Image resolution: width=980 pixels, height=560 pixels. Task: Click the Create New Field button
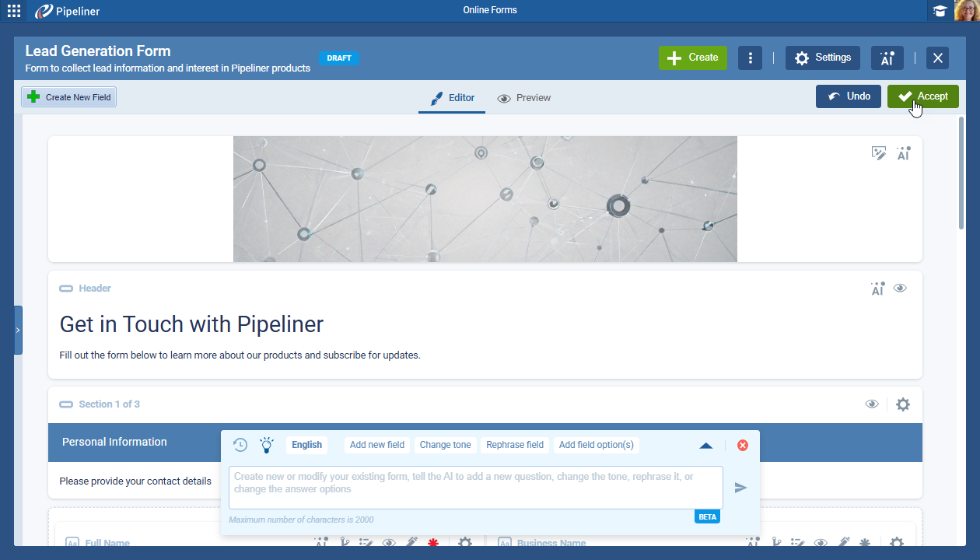pyautogui.click(x=69, y=97)
